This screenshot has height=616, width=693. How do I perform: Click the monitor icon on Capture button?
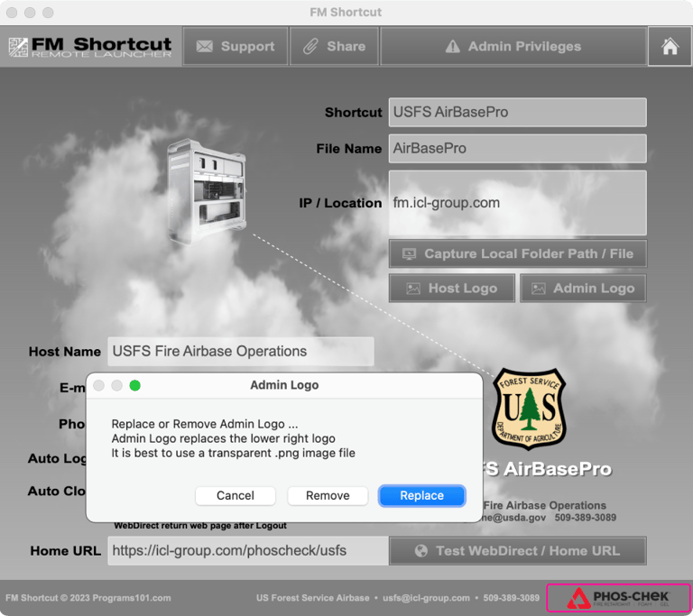(410, 254)
